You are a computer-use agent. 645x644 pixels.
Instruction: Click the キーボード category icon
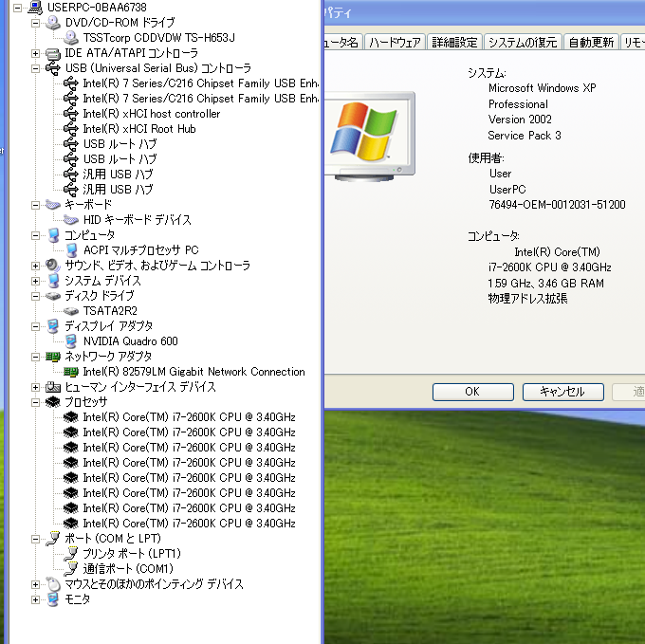[53, 204]
